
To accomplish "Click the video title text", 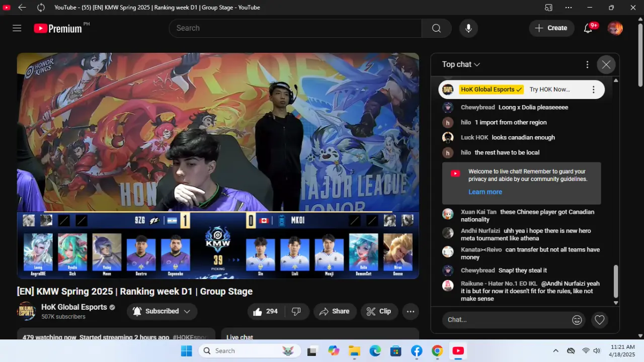I will coord(135,292).
